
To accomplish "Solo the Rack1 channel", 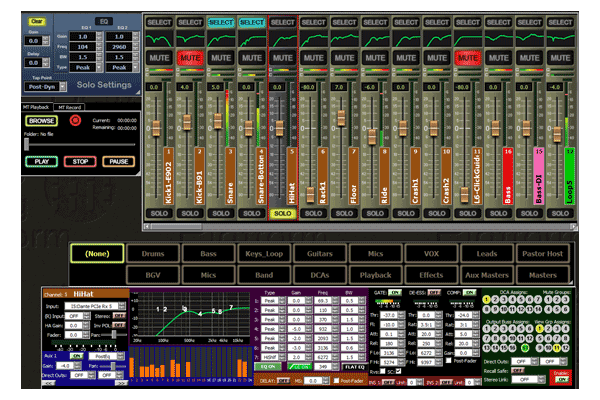I will pyautogui.click(x=313, y=213).
